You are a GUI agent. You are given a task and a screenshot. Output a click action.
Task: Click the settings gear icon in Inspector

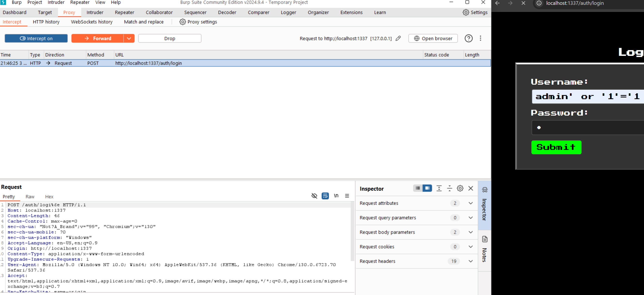[x=460, y=188]
